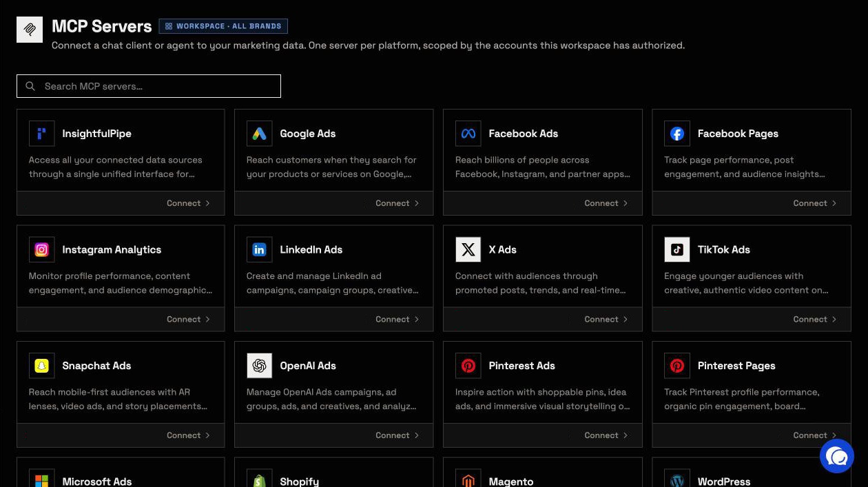Image resolution: width=868 pixels, height=487 pixels.
Task: Click the Shopify card title
Action: [x=299, y=481]
